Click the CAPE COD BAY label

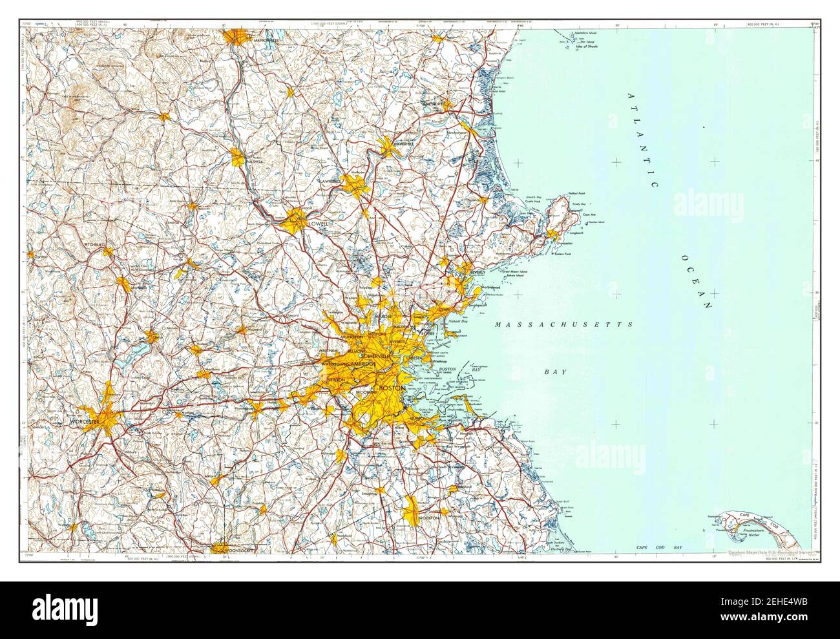click(x=659, y=547)
